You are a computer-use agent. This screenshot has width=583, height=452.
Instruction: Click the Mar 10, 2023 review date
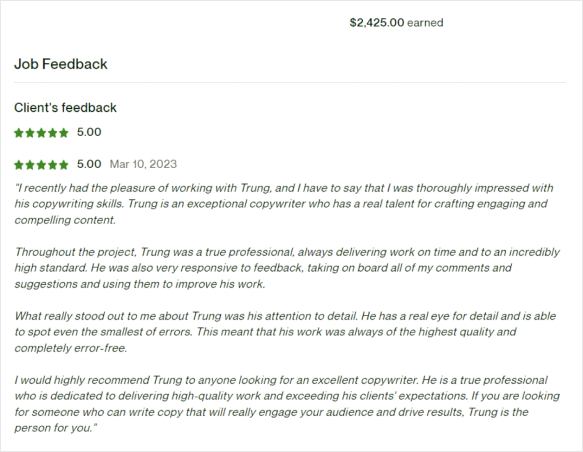[x=143, y=164]
